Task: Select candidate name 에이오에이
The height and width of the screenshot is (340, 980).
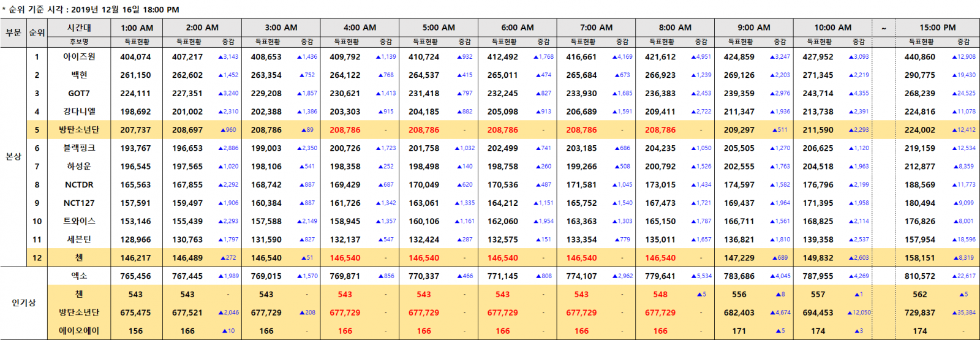Action: (x=79, y=331)
